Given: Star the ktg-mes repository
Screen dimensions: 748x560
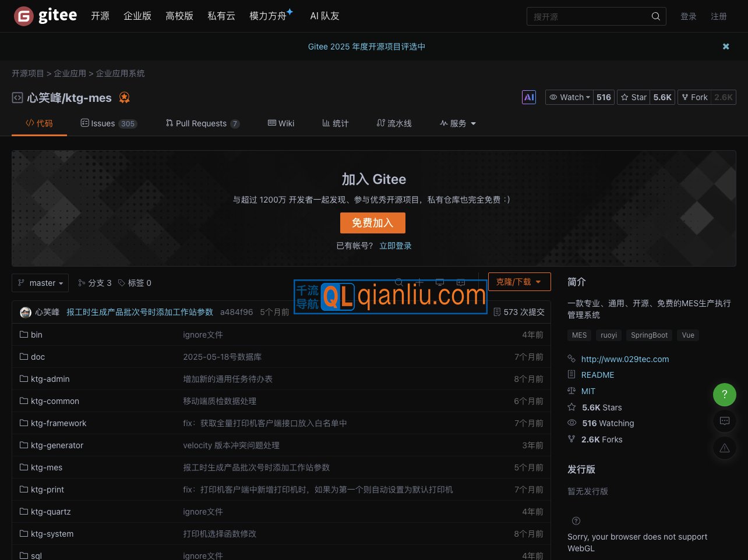Looking at the screenshot, I should pyautogui.click(x=634, y=97).
